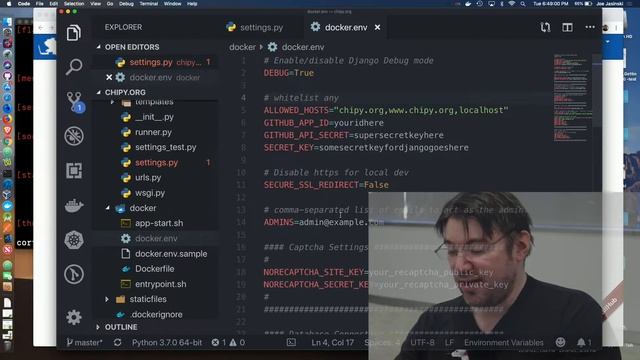Open the File menu

click(x=39, y=4)
